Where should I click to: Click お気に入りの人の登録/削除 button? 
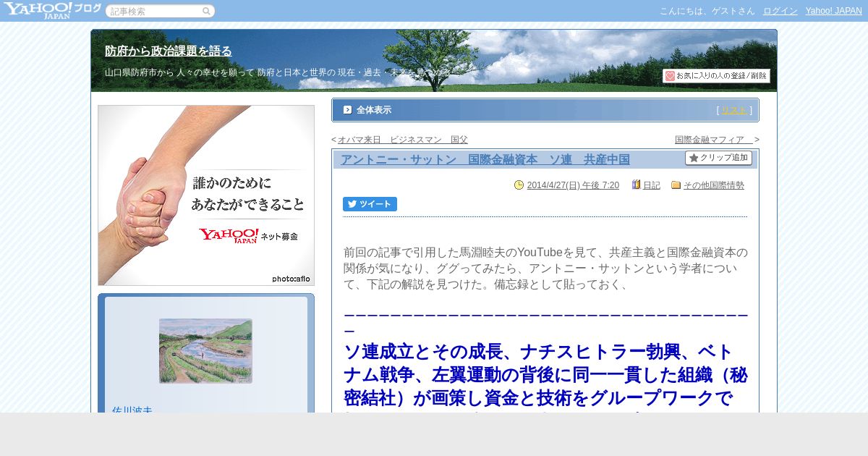716,76
